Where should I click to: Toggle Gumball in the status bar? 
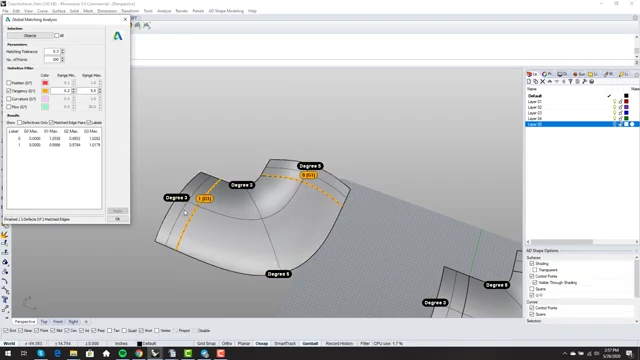tap(310, 344)
